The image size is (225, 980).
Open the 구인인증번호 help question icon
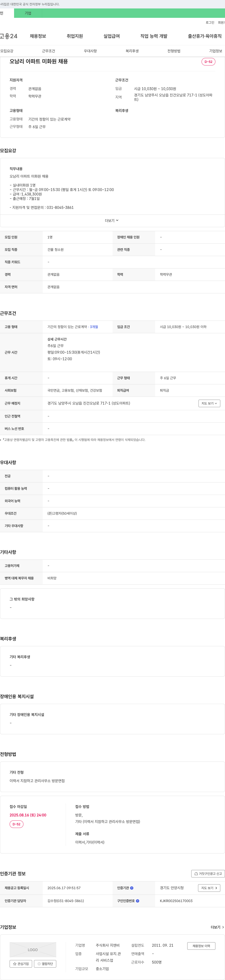pos(138,901)
